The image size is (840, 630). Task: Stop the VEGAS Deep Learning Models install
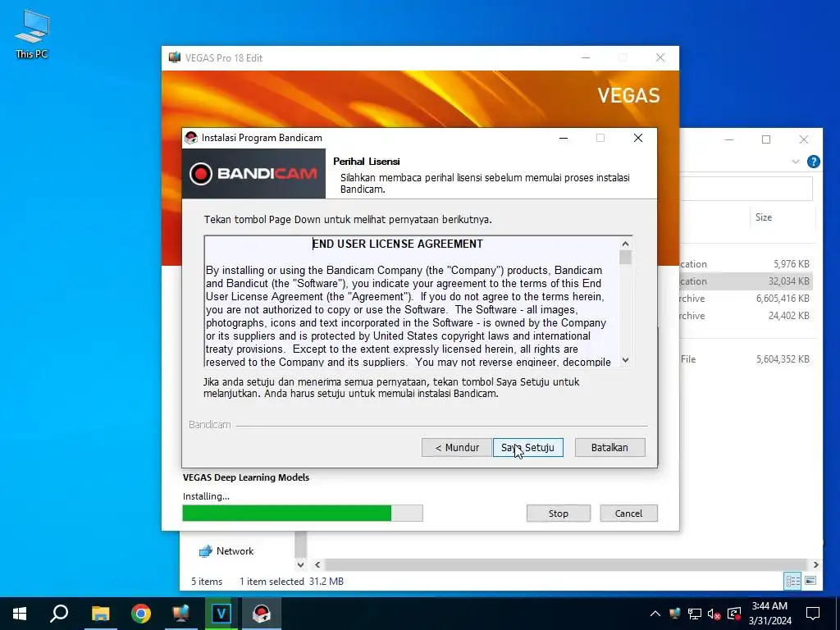point(558,514)
